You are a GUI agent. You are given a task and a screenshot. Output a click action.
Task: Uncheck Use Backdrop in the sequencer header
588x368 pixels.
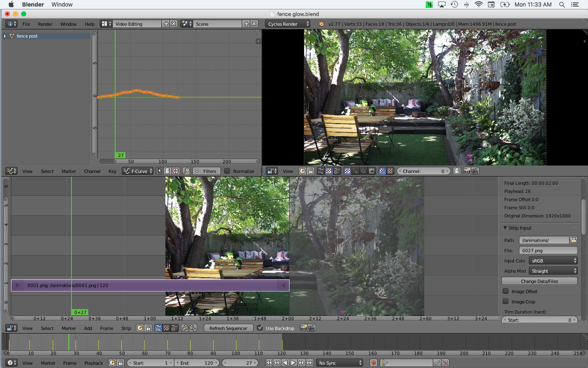tap(260, 328)
